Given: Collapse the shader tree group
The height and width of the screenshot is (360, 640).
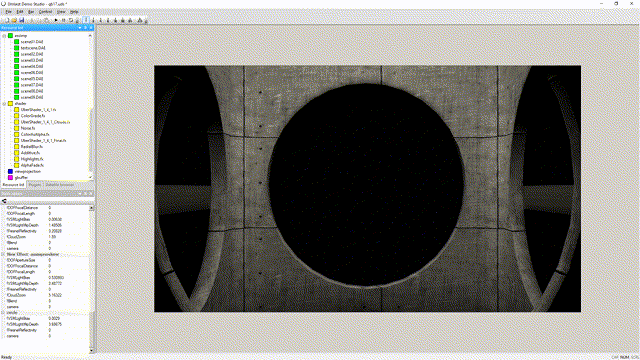Looking at the screenshot, I should coord(4,104).
